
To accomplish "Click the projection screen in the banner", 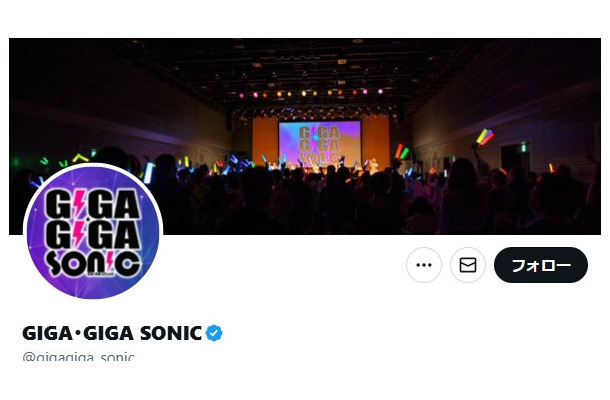I will click(x=319, y=143).
